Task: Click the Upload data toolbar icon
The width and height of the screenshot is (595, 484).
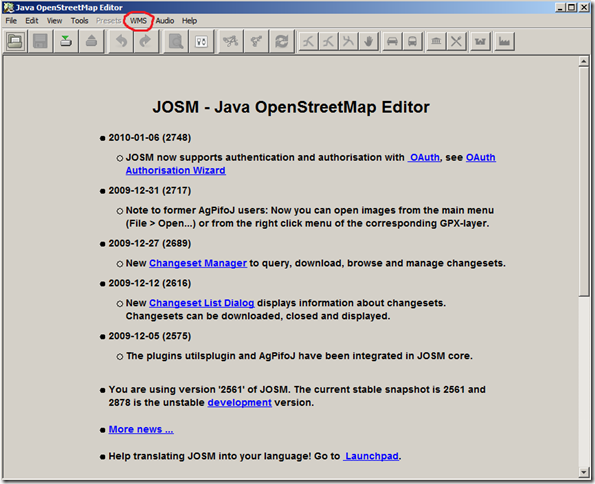Action: point(91,41)
